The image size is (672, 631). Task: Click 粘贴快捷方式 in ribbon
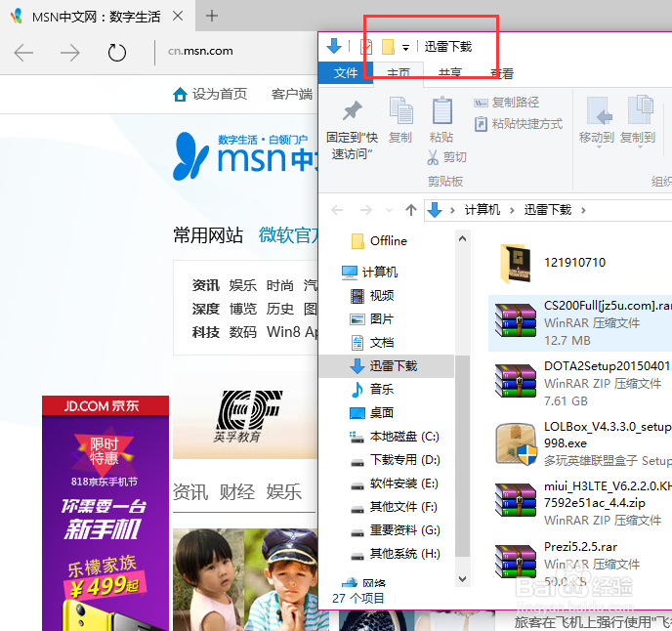coord(519,124)
